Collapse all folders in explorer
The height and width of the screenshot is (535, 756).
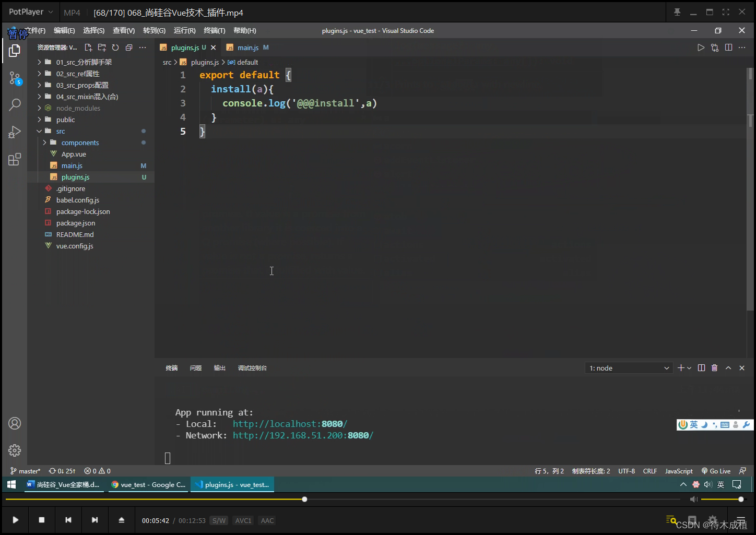(x=129, y=47)
